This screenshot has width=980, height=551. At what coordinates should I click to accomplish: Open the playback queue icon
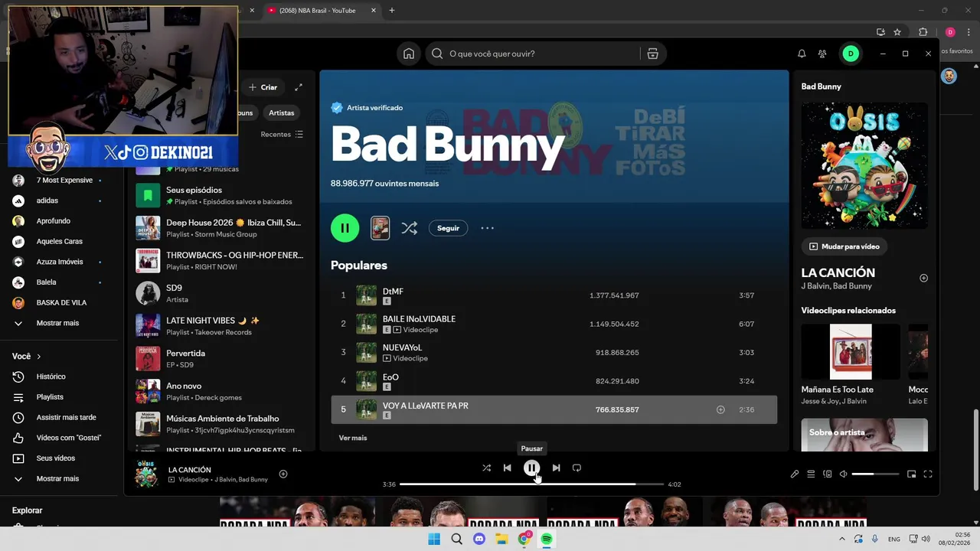click(x=811, y=474)
